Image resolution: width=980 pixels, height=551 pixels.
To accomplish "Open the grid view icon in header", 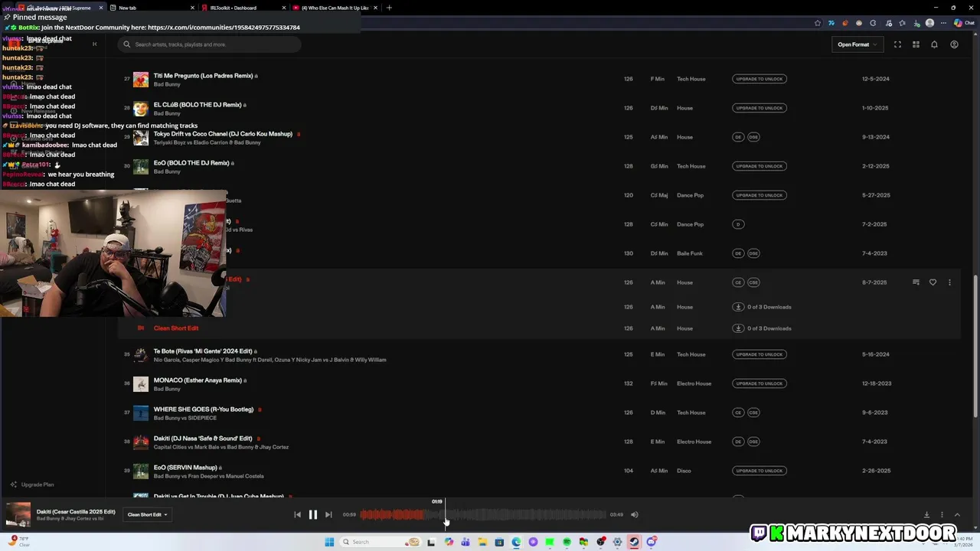I will click(x=916, y=44).
